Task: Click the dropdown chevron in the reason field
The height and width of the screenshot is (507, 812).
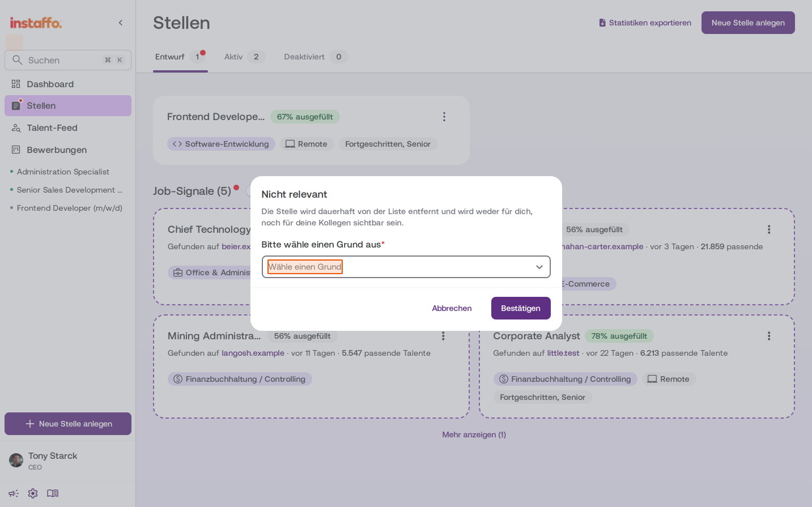Action: [539, 267]
